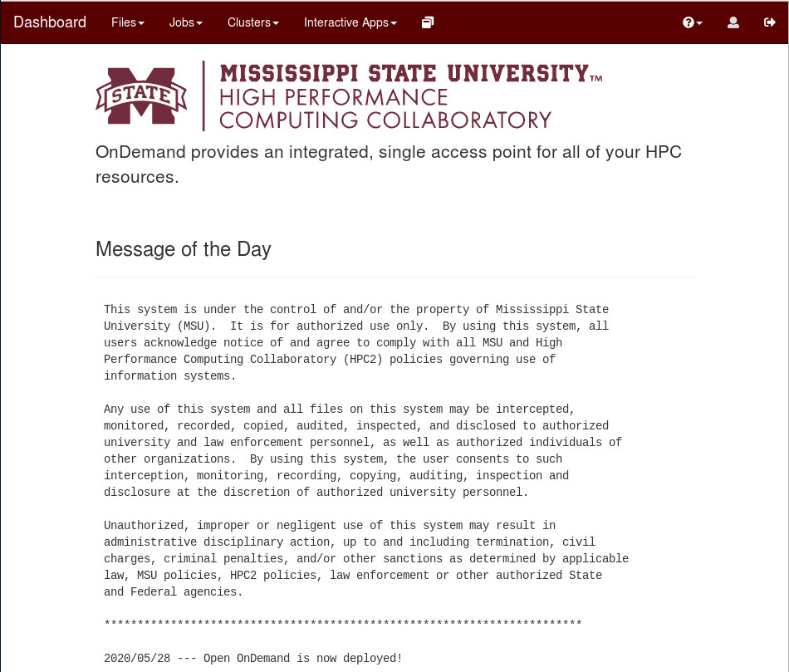Click the paragraph starting 'Unauthorized, improper or negligent'
The width and height of the screenshot is (789, 672).
tap(366, 558)
